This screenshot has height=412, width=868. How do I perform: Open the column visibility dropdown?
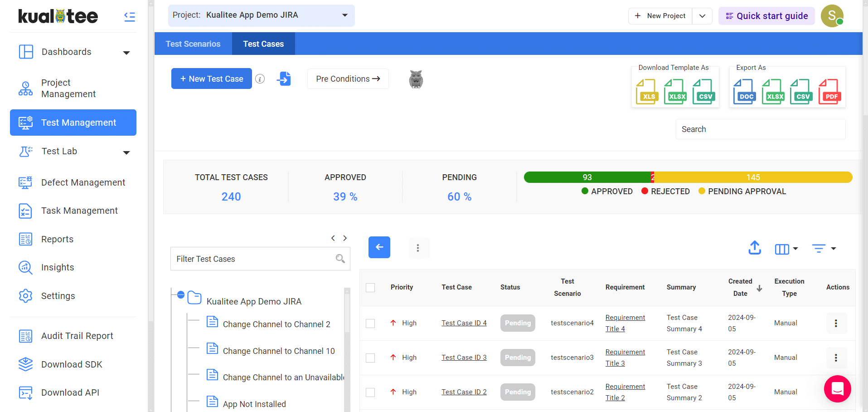coord(786,249)
